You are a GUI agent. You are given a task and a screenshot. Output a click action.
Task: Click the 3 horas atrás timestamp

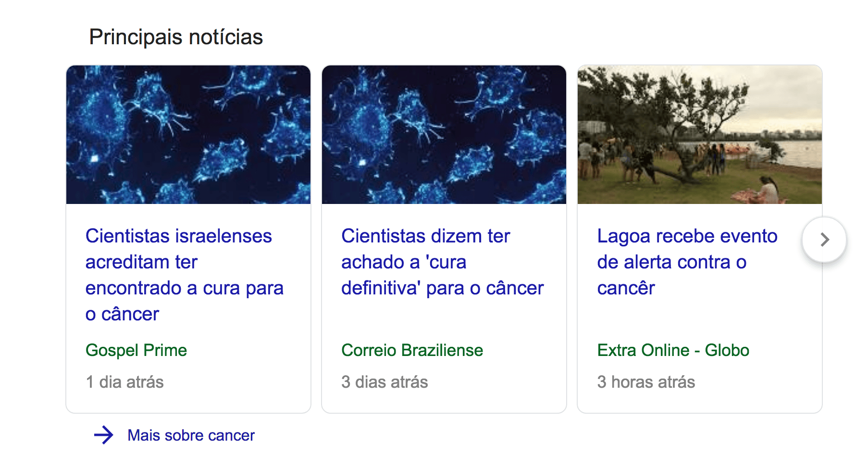point(646,382)
